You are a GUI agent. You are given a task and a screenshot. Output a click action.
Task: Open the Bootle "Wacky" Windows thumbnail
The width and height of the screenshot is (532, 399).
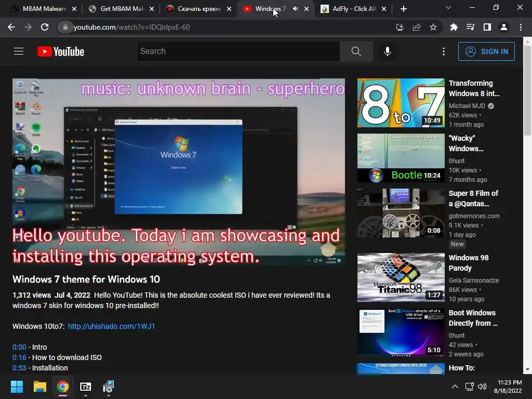coord(401,158)
